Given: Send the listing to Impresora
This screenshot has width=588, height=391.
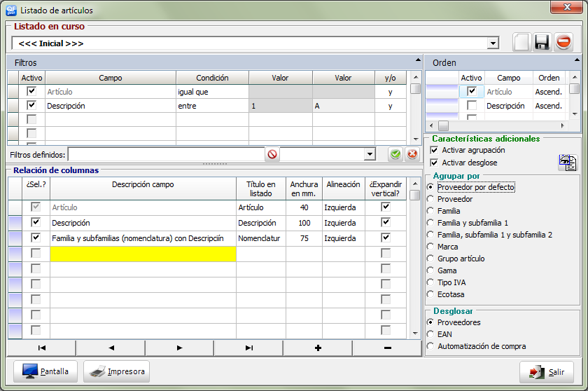Looking at the screenshot, I should [117, 371].
